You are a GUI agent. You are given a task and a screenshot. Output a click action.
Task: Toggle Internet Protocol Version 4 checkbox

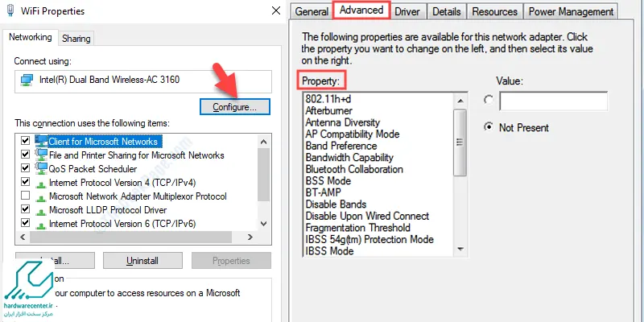pyautogui.click(x=26, y=182)
